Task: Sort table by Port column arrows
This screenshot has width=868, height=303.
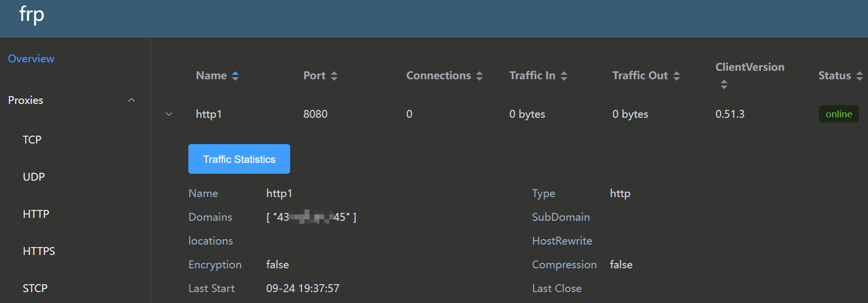Action: (334, 76)
